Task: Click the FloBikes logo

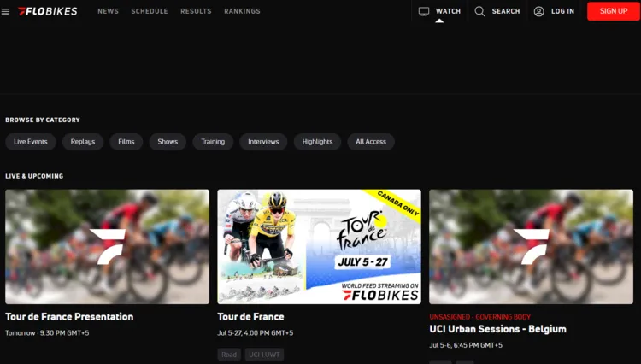Action: (47, 11)
